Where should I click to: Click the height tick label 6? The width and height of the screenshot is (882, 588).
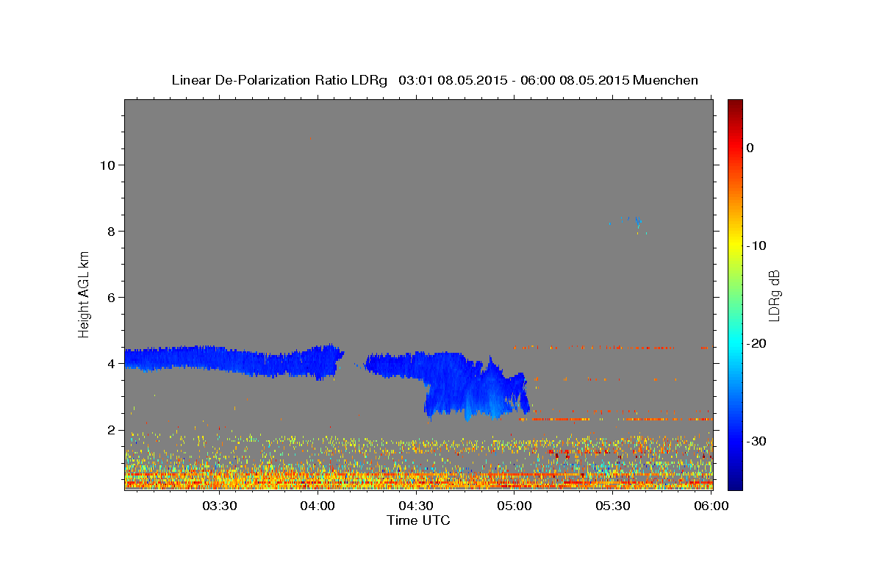111,297
